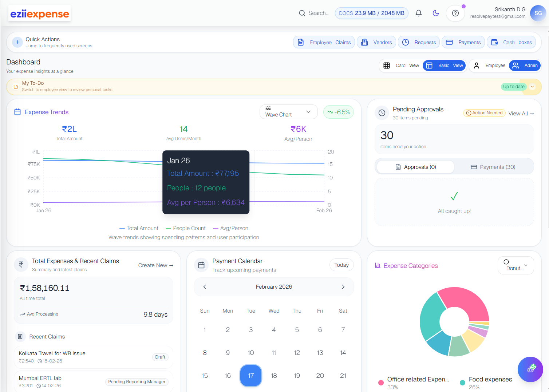Image resolution: width=549 pixels, height=392 pixels.
Task: Go to previous month in Payment Calendar
Action: coord(205,287)
